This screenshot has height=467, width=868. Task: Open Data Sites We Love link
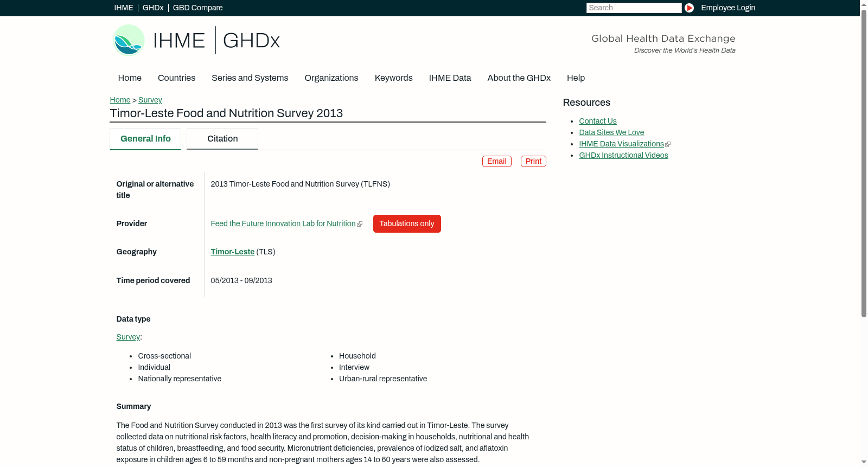point(611,133)
